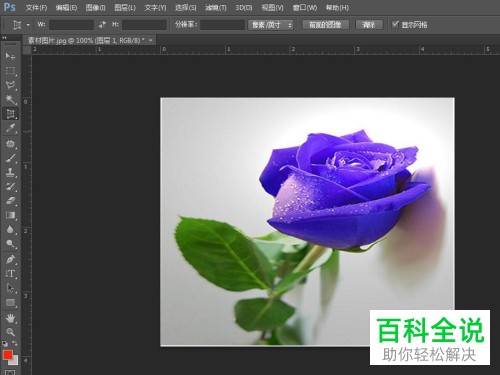Open the 文件(F) menu
The height and width of the screenshot is (375, 500).
[x=36, y=7]
